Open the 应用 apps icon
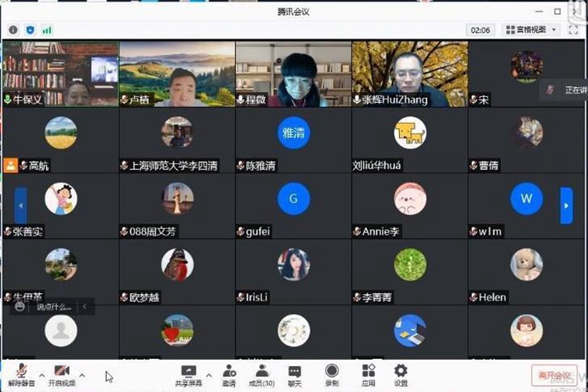This screenshot has height=392, width=588. click(x=368, y=374)
